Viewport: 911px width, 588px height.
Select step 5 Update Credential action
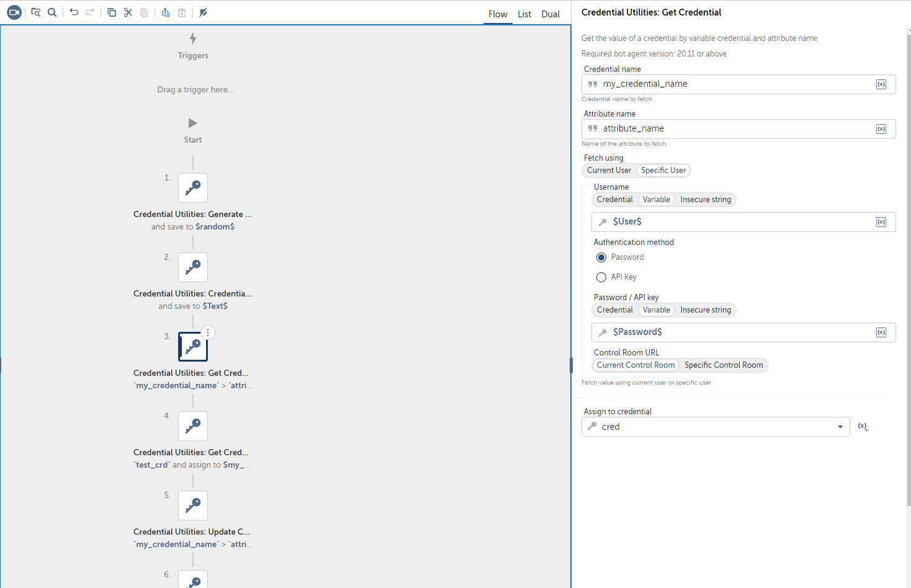193,506
